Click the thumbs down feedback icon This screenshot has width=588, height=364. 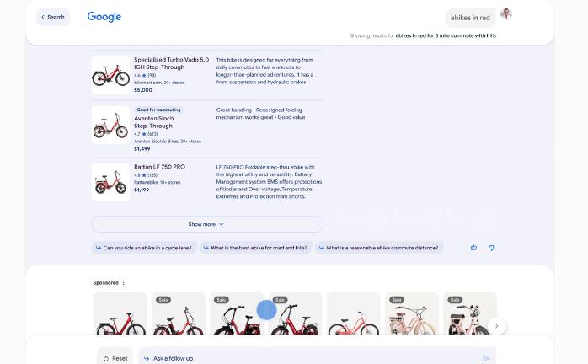pos(492,248)
